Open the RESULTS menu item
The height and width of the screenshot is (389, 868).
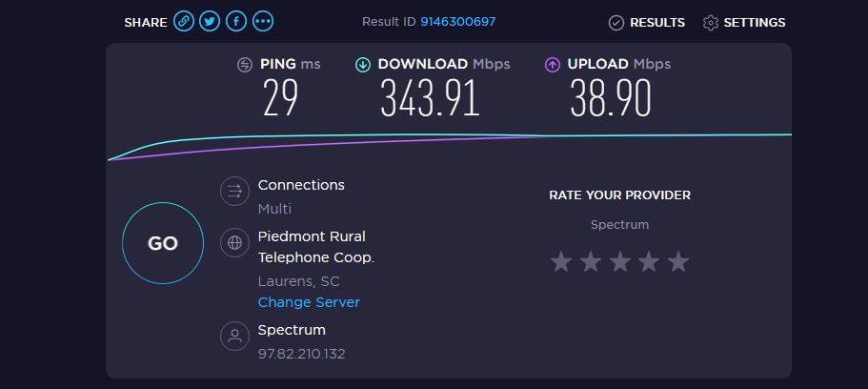click(x=656, y=22)
